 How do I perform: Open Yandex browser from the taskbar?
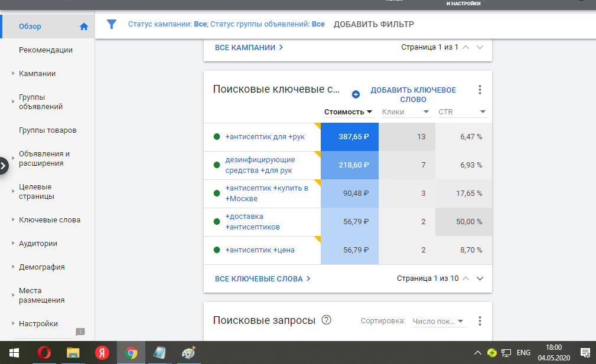tap(102, 353)
